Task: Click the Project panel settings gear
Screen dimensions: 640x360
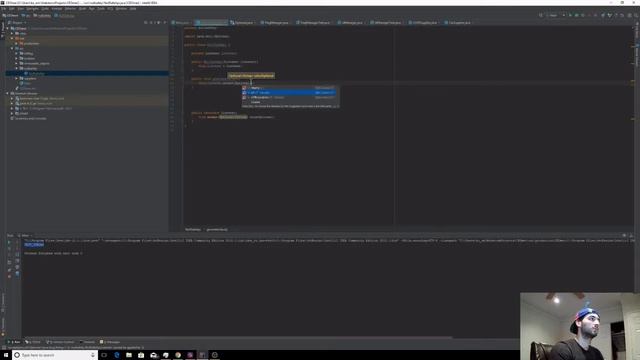Action: (158, 22)
